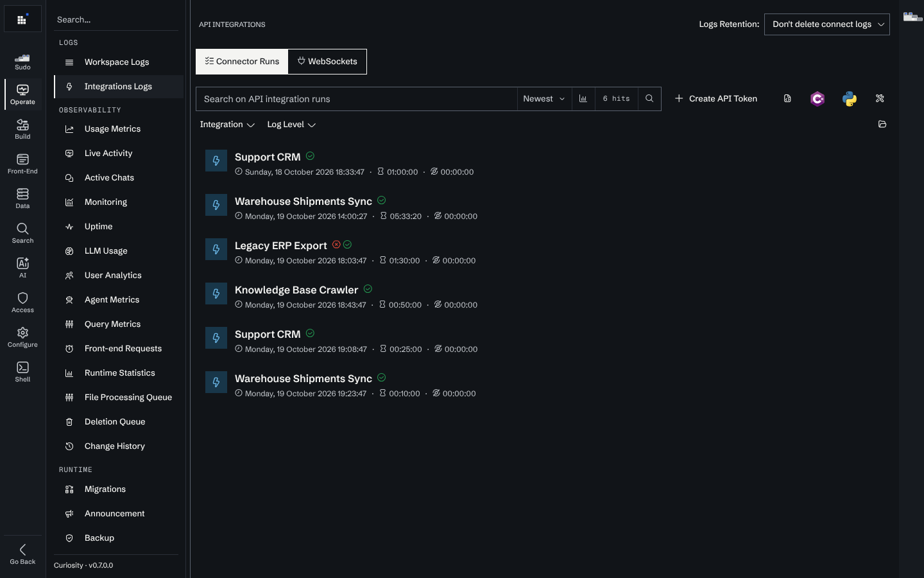Open Migrations page

pyautogui.click(x=119, y=489)
